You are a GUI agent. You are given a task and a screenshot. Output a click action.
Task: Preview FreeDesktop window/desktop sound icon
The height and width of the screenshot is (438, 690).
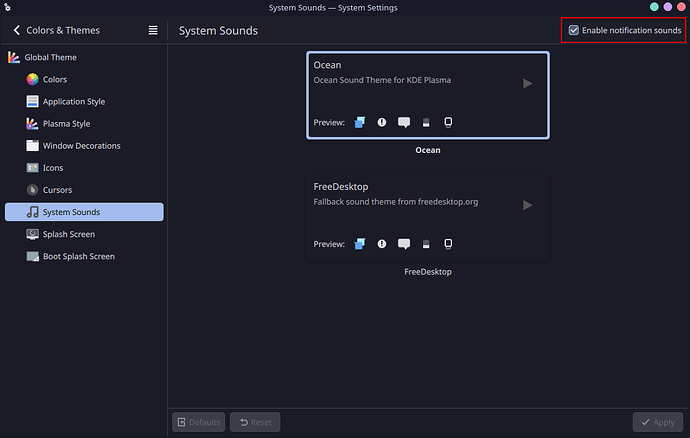click(360, 243)
